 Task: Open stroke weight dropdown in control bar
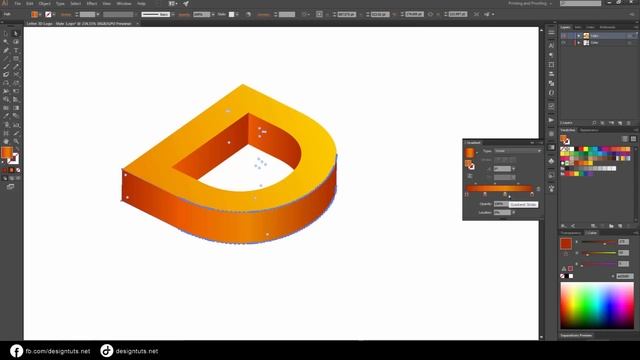click(98, 14)
